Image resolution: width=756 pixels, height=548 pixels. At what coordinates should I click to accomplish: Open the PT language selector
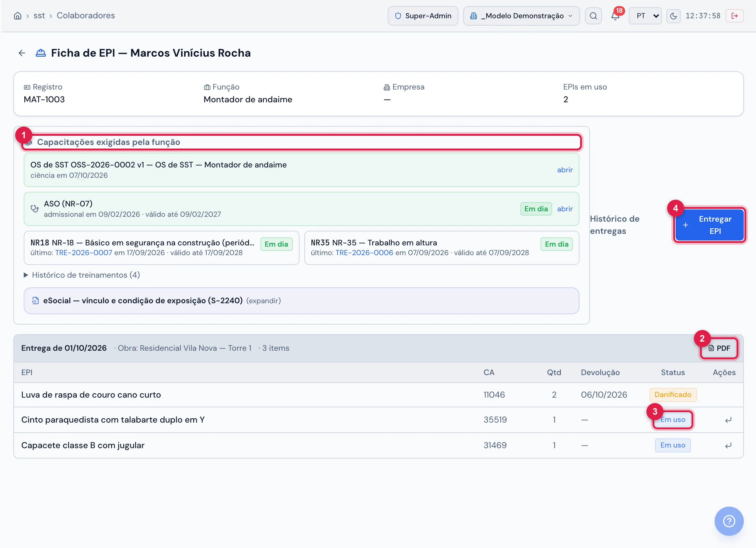[645, 16]
